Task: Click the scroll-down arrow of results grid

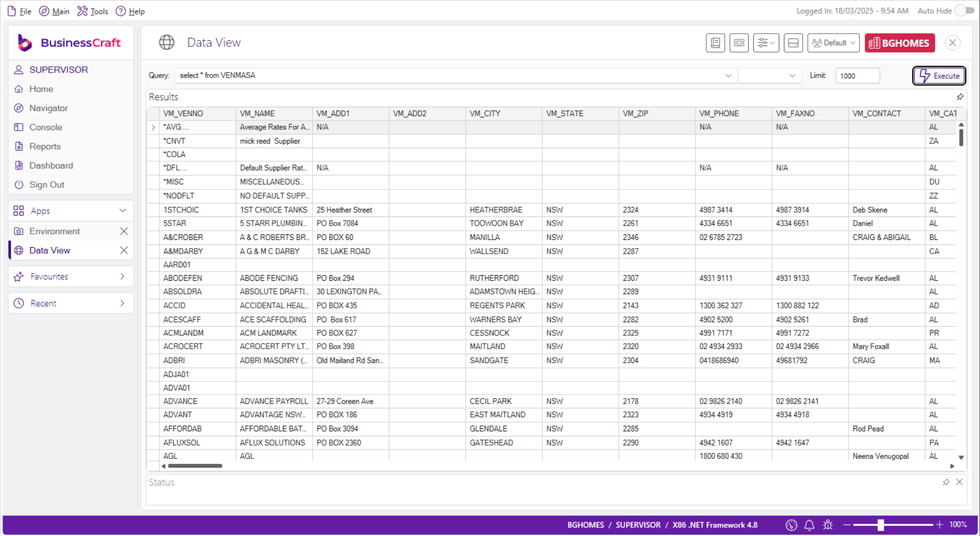Action: [x=961, y=458]
